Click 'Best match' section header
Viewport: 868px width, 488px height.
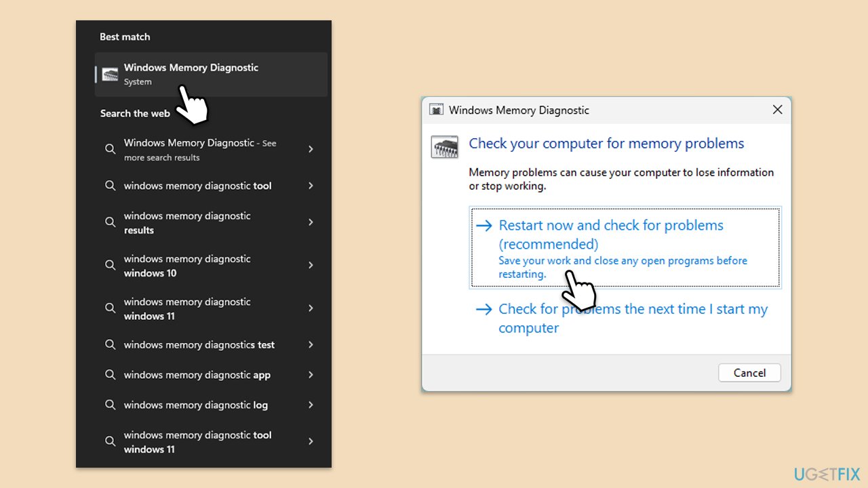(125, 37)
